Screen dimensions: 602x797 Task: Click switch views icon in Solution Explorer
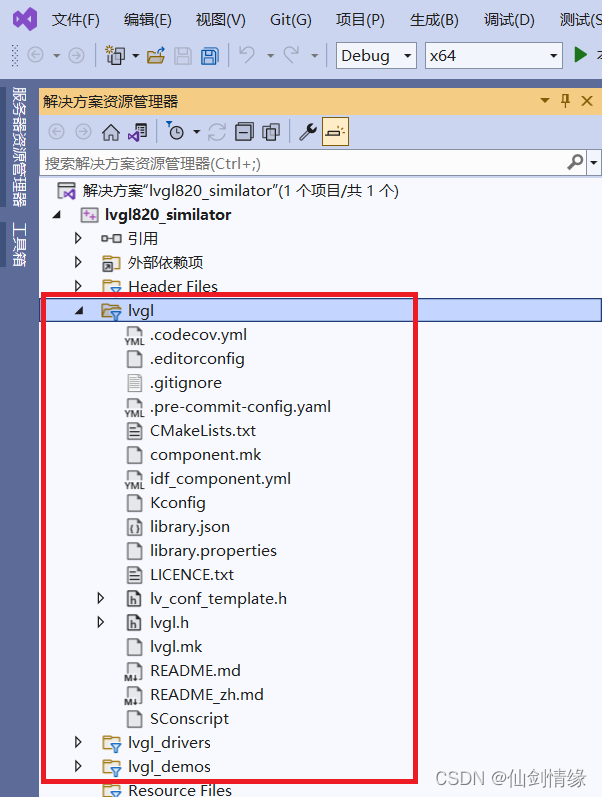[x=137, y=132]
